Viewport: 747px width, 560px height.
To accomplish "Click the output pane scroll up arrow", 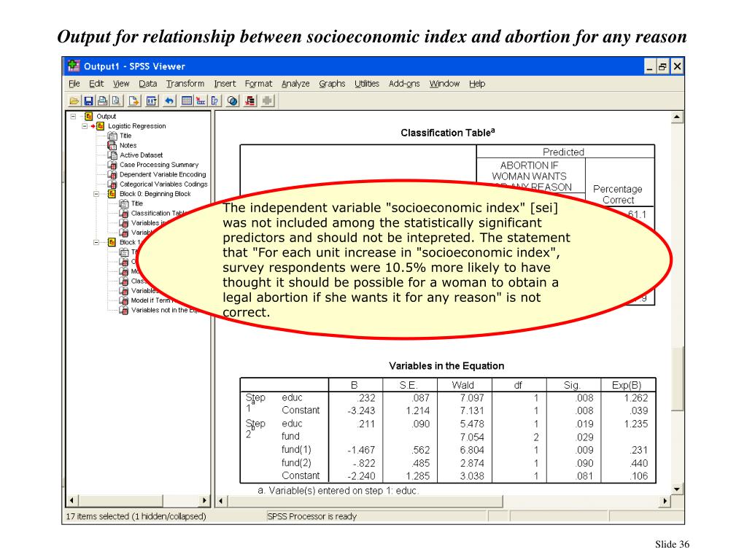I will pos(677,117).
